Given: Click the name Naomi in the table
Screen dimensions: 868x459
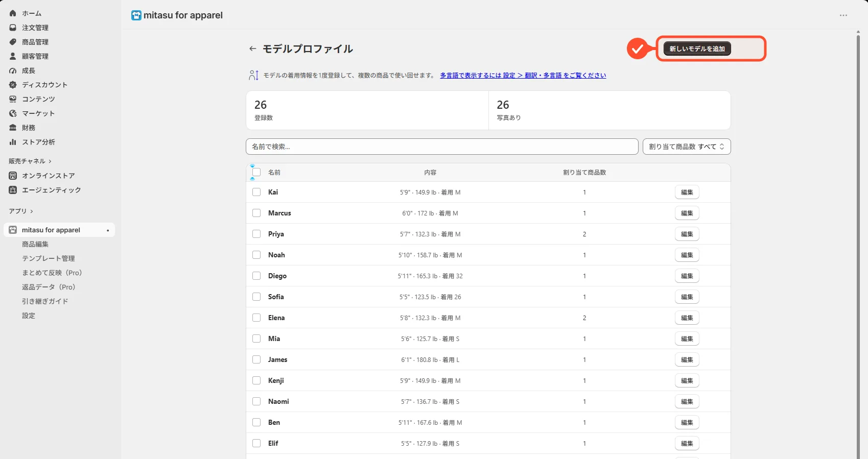Looking at the screenshot, I should (278, 401).
